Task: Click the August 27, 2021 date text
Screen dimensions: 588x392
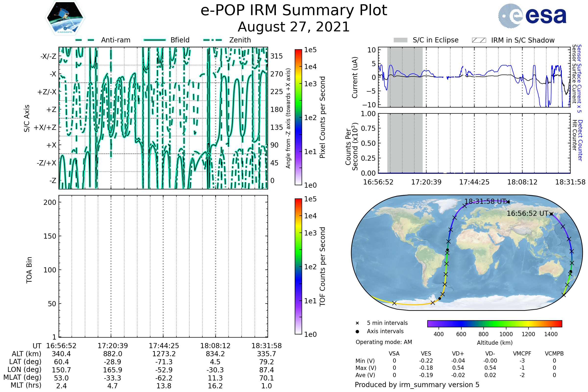Action: [x=294, y=27]
